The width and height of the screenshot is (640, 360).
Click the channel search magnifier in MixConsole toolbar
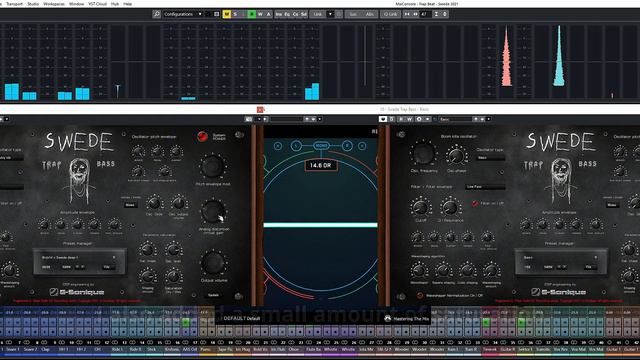point(156,14)
